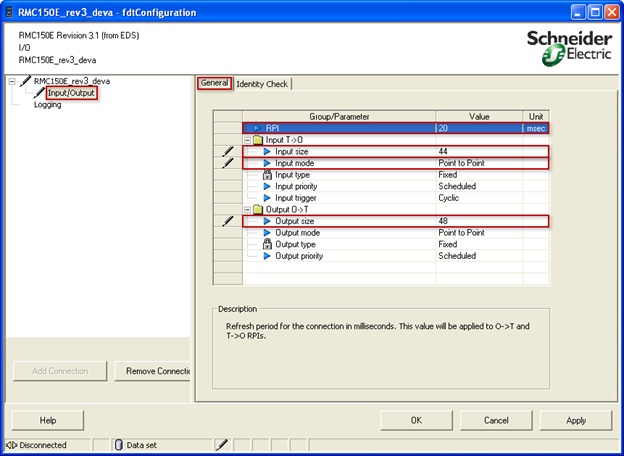Click the pencil icon in the status bar
Image resolution: width=624 pixels, height=456 pixels.
pos(222,445)
